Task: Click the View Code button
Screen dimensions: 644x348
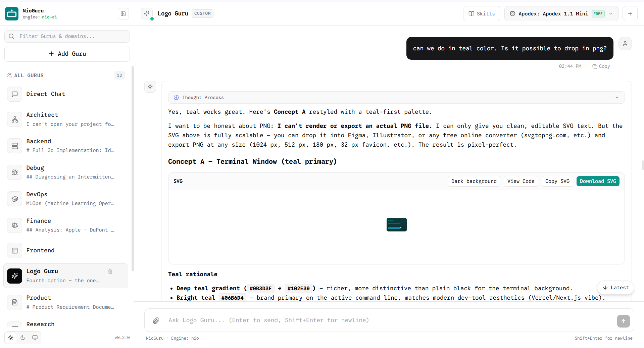Action: click(521, 181)
